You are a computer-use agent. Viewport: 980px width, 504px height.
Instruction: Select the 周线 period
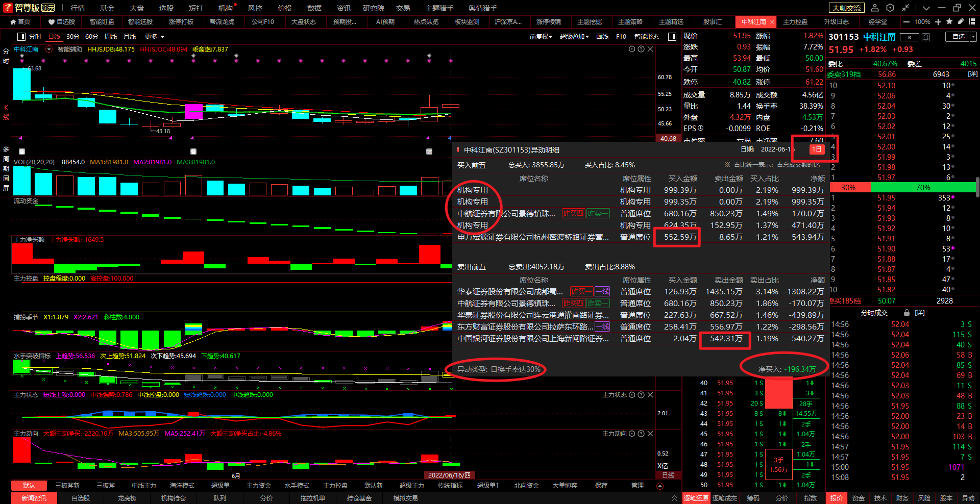point(111,37)
